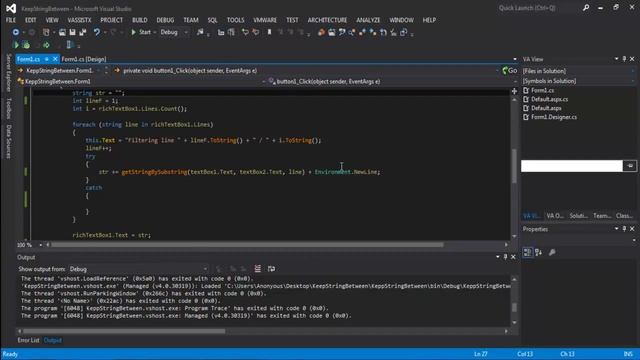Screen dimensions: 640x360
Task: Pin the Output panel
Action: pyautogui.click(x=505, y=257)
